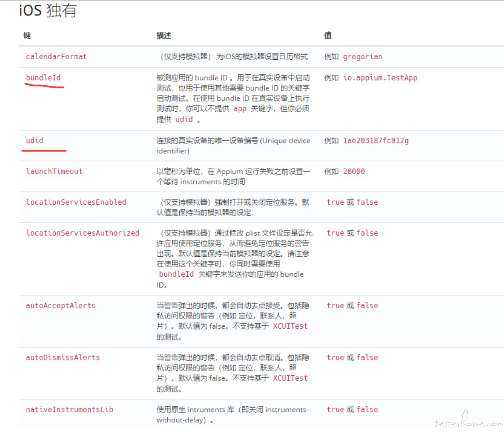Click 'true' in the locationServicesAuthorized row
This screenshot has width=504, height=434.
(x=335, y=233)
